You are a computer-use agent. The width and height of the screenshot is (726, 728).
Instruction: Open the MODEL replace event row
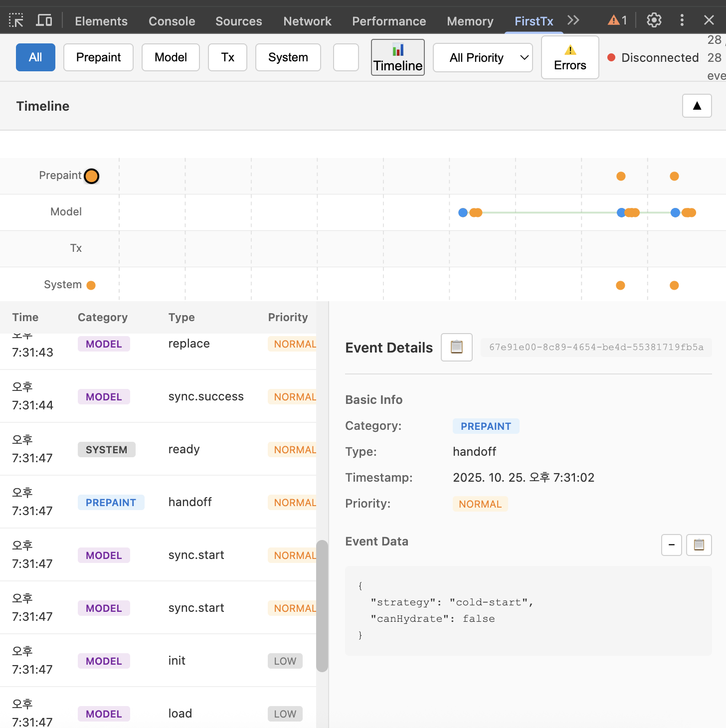click(158, 351)
